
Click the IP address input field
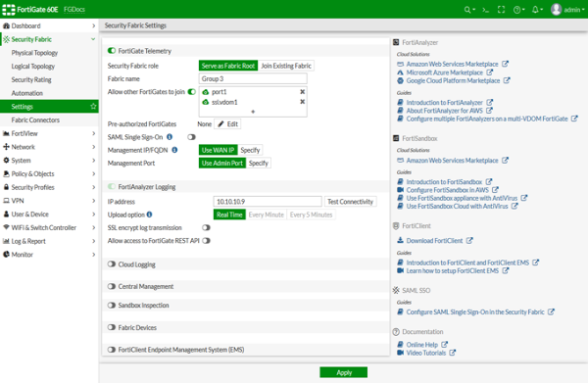268,202
